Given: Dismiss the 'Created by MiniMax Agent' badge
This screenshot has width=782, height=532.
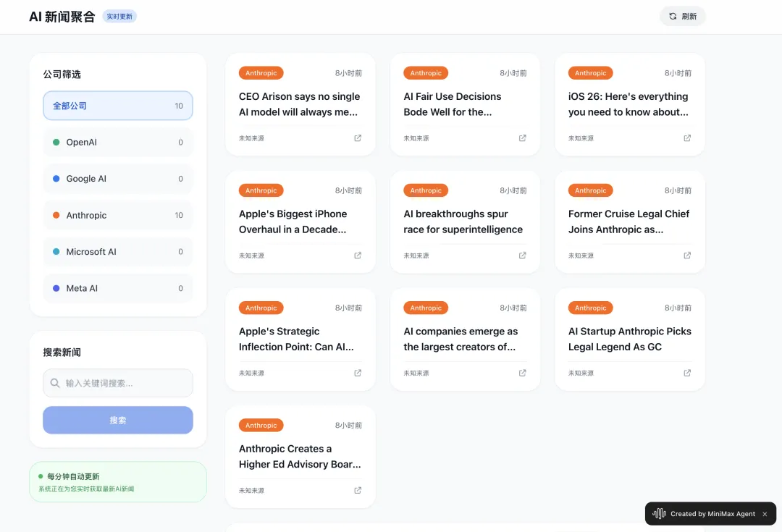Looking at the screenshot, I should click(765, 514).
